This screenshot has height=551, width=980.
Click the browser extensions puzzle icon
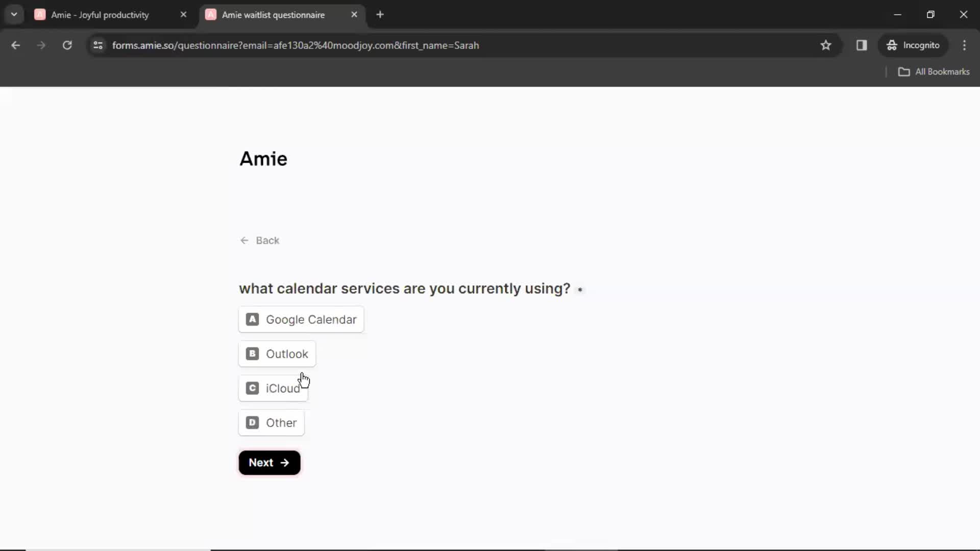862,45
